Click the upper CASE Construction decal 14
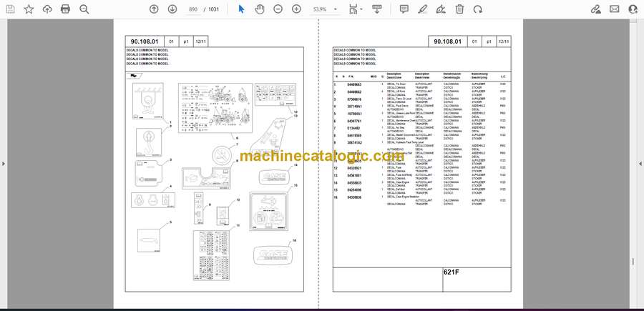 273,177
